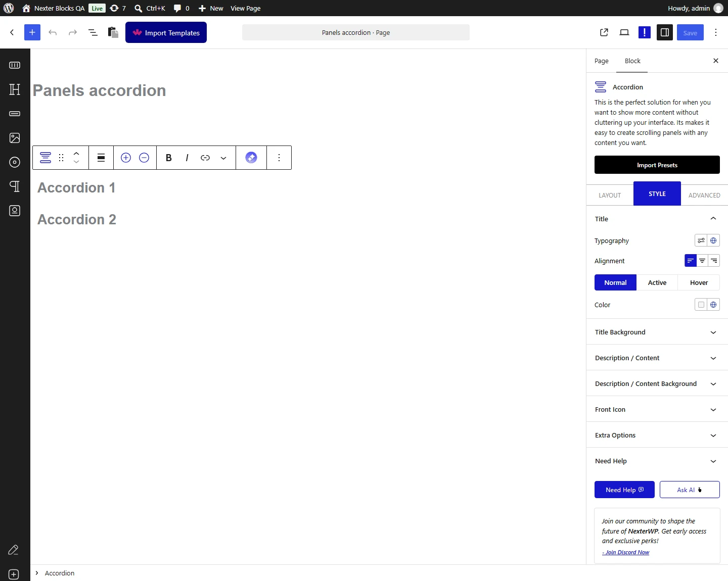The height and width of the screenshot is (581, 728).
Task: Expand Description / Content Background section
Action: [657, 383]
